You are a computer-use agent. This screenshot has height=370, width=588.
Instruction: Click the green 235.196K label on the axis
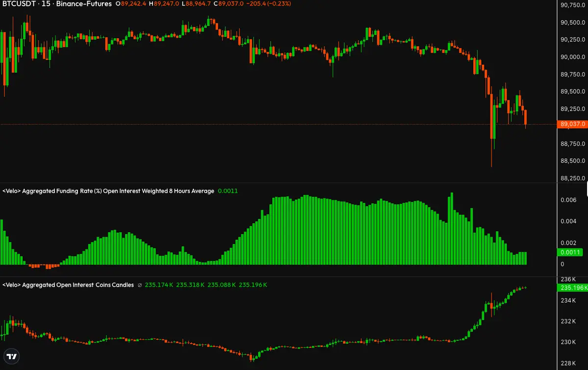(x=573, y=288)
